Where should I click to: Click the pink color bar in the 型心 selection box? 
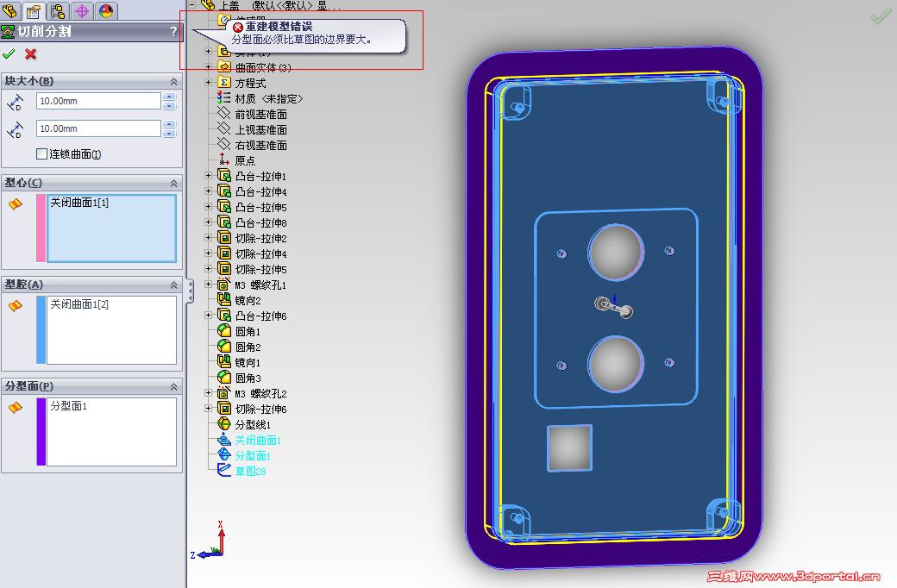pyautogui.click(x=41, y=228)
